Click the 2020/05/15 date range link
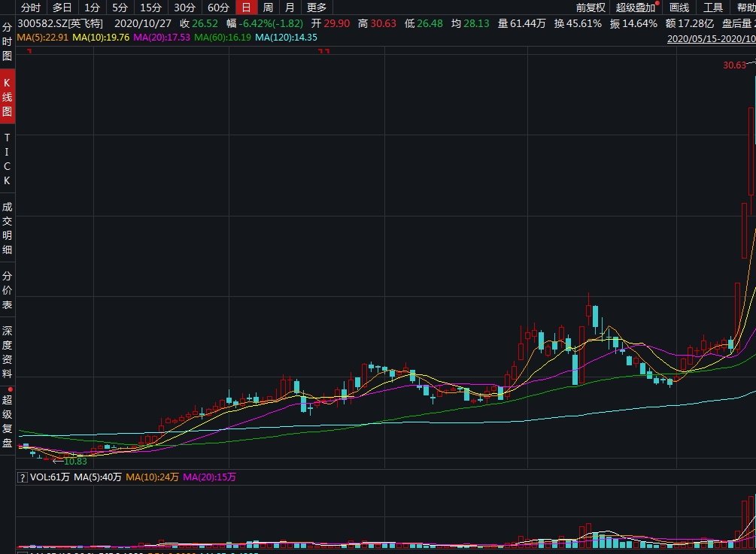Screen dimensions: 756x554 [x=711, y=38]
